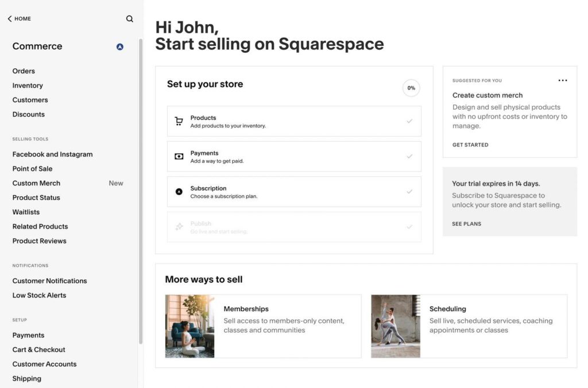
Task: Click SEE PLANS button
Action: 466,224
